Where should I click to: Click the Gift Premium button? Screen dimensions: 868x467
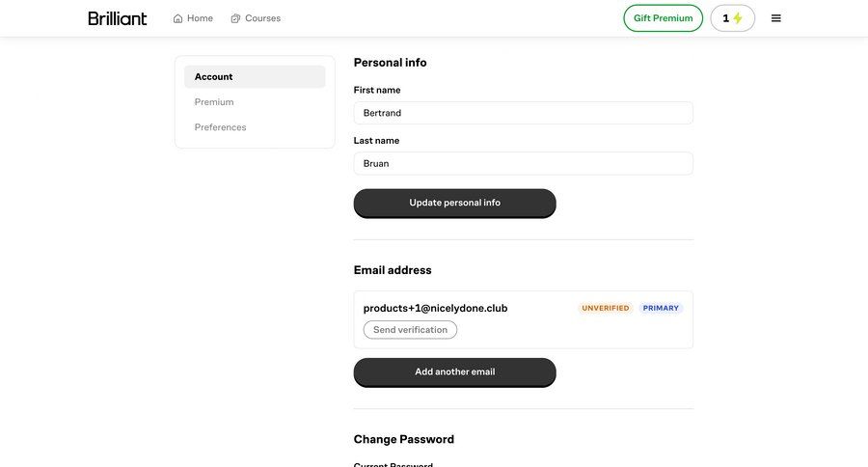tap(664, 18)
